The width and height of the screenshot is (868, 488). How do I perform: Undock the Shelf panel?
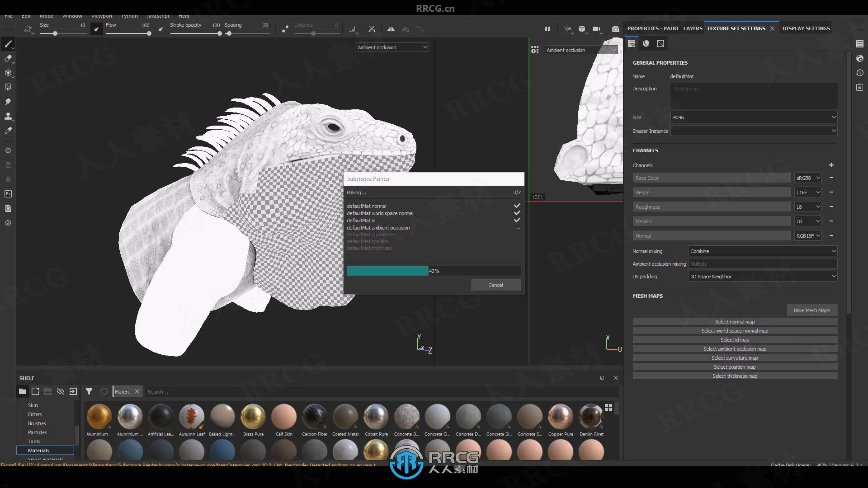tap(602, 378)
